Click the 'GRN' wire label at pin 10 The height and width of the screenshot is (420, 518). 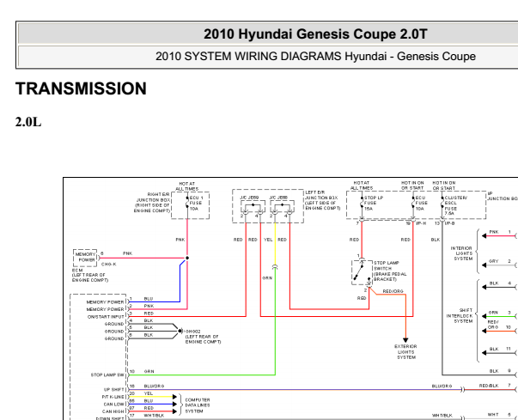(x=149, y=371)
